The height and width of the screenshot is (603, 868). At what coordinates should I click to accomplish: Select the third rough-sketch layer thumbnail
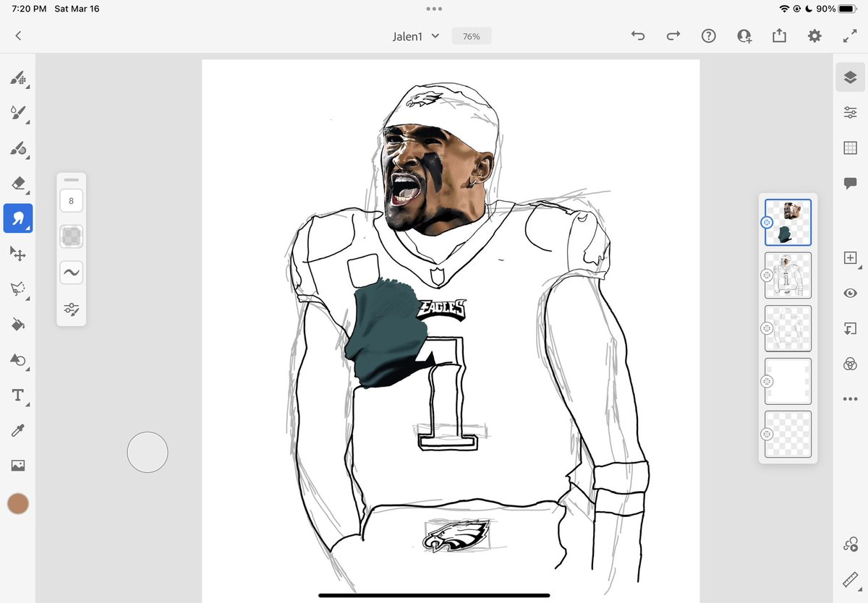(788, 328)
